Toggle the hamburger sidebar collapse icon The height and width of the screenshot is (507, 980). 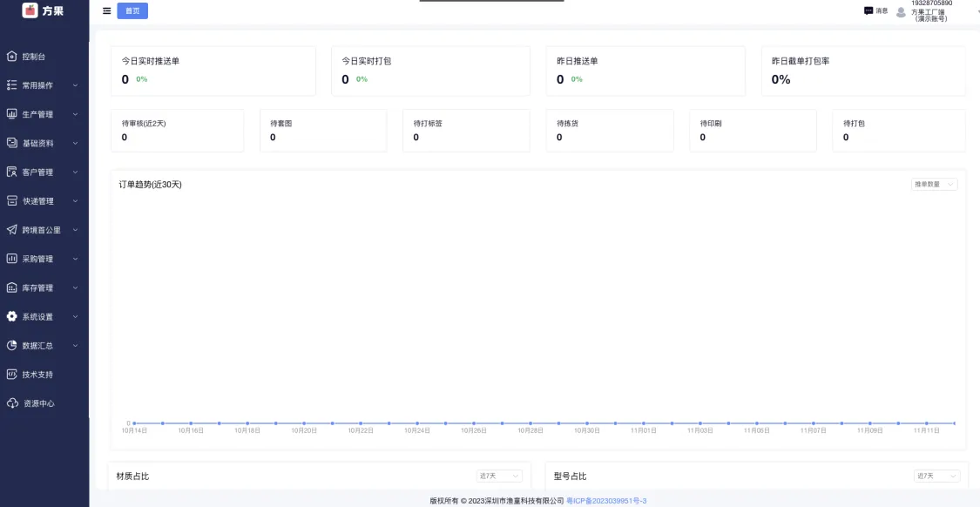[x=107, y=10]
